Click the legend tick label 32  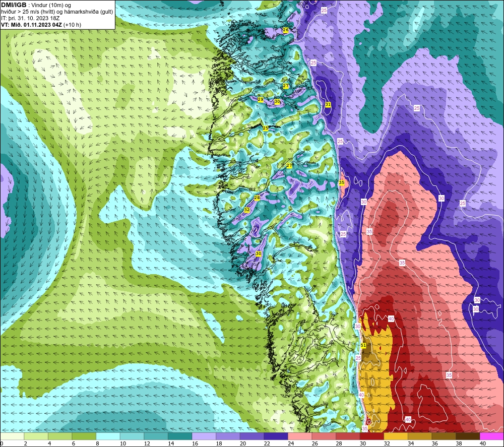387,443
